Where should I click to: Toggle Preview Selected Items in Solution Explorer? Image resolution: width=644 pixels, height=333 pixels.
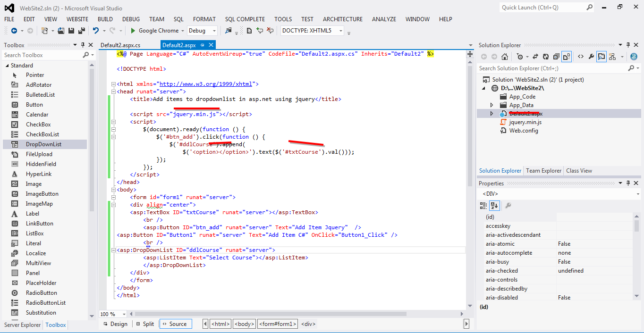[602, 57]
